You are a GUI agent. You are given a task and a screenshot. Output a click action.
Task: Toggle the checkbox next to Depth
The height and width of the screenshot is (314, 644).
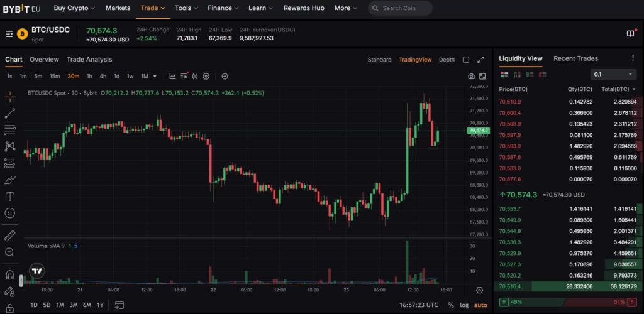[x=466, y=60]
